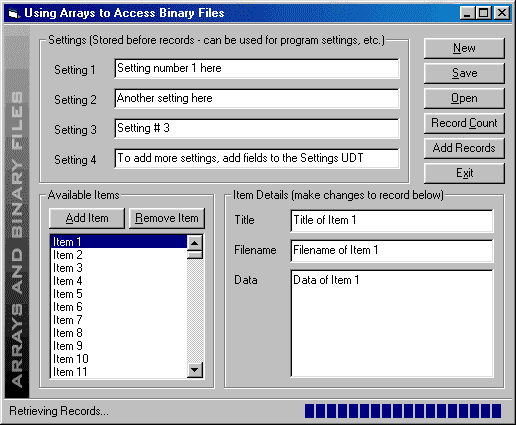
Task: Click the Open button
Action: [x=464, y=98]
